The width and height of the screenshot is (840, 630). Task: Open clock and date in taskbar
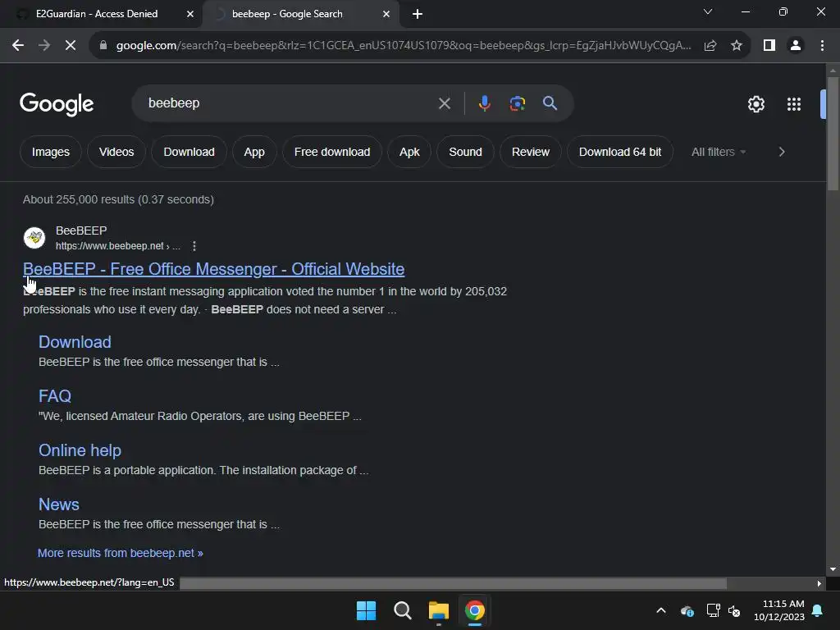[779, 610]
